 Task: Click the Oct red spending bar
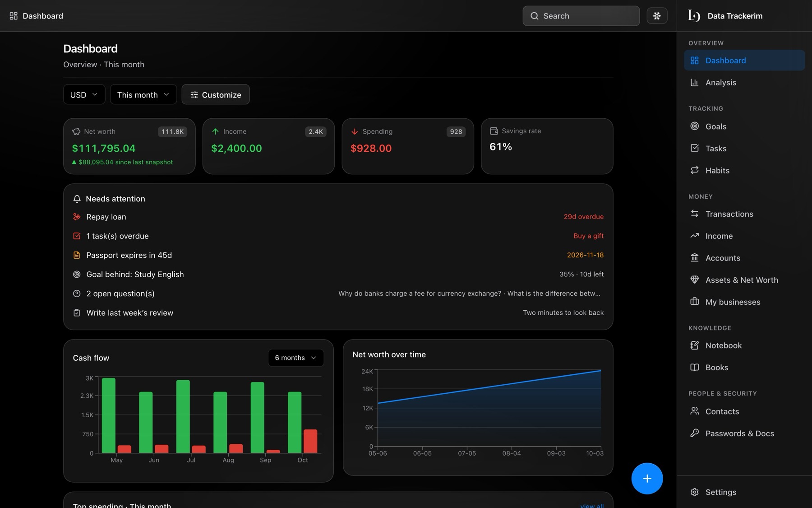(x=310, y=441)
